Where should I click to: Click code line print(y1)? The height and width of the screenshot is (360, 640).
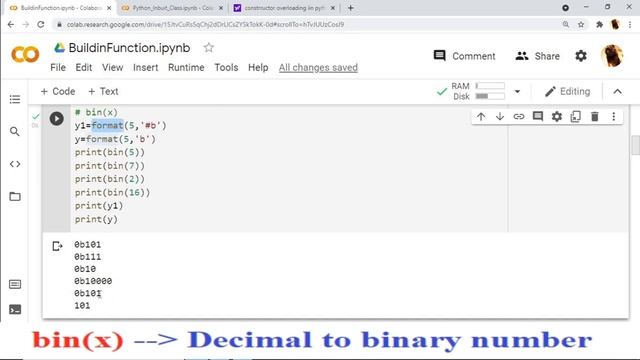click(99, 206)
